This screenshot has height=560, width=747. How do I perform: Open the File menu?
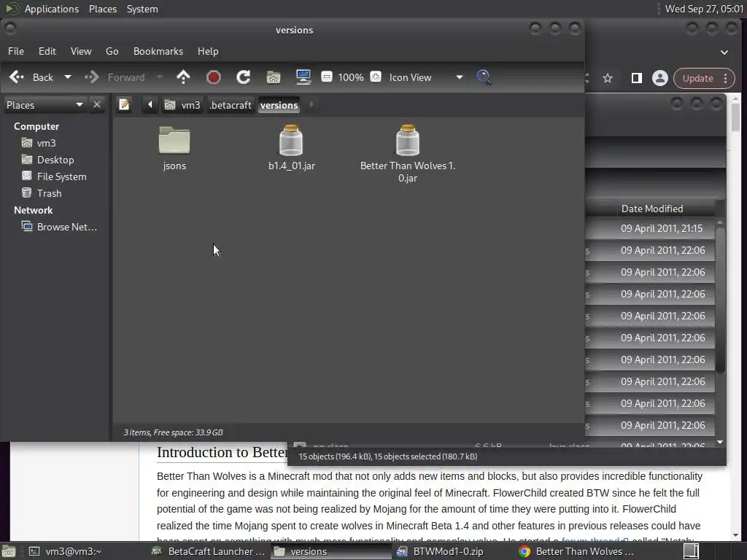coord(16,51)
